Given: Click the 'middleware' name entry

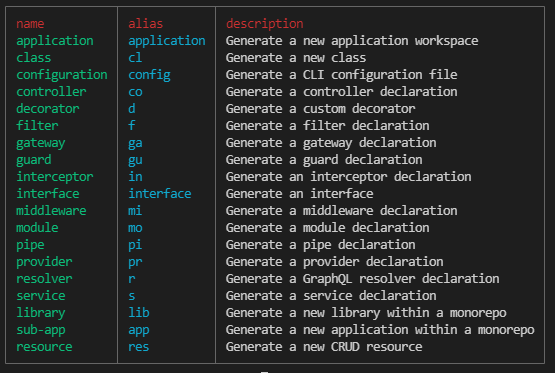Looking at the screenshot, I should (x=51, y=211).
